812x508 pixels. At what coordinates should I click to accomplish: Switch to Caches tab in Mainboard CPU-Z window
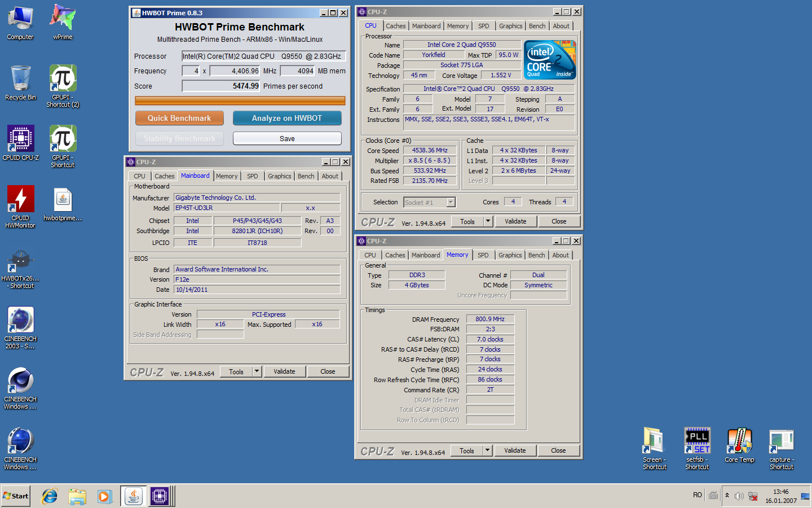pos(165,176)
